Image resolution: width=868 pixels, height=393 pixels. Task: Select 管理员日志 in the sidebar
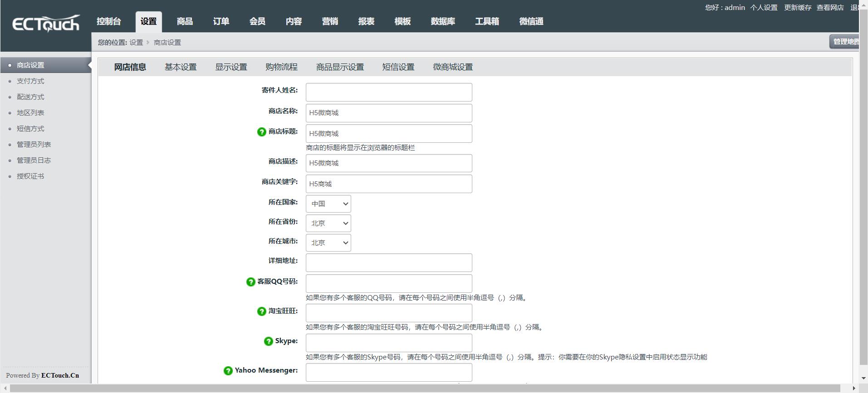34,160
